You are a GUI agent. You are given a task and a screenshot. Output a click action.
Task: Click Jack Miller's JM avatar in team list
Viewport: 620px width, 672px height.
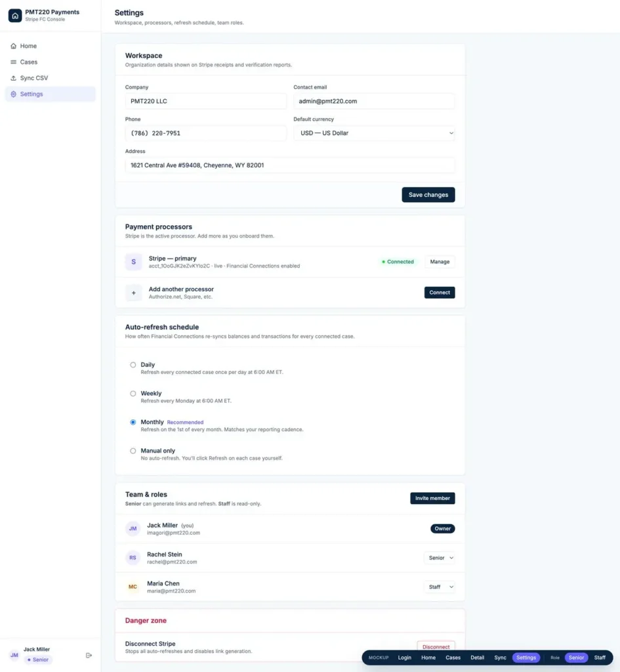click(133, 529)
